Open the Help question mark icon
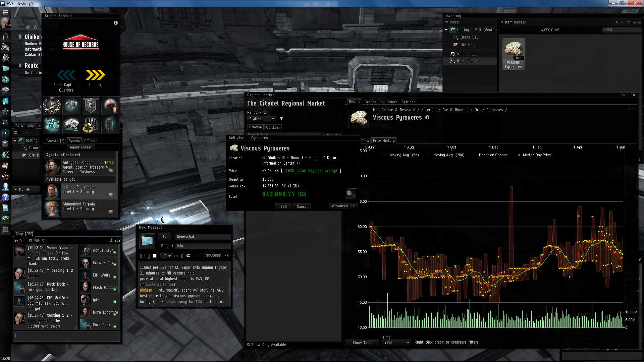Image resolution: width=644 pixels, height=362 pixels. pyautogui.click(x=5, y=197)
